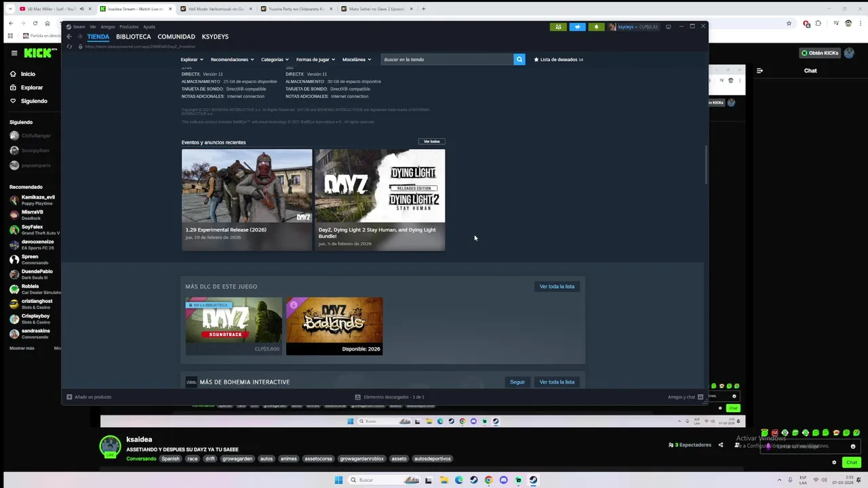Open Kick chat settings gear
Screen dimensions: 868x488
834,462
